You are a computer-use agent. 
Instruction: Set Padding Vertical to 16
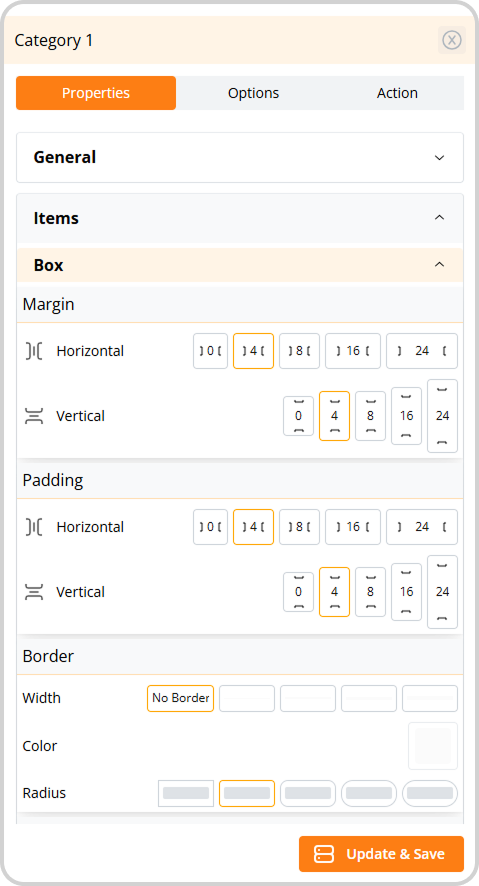pos(407,592)
